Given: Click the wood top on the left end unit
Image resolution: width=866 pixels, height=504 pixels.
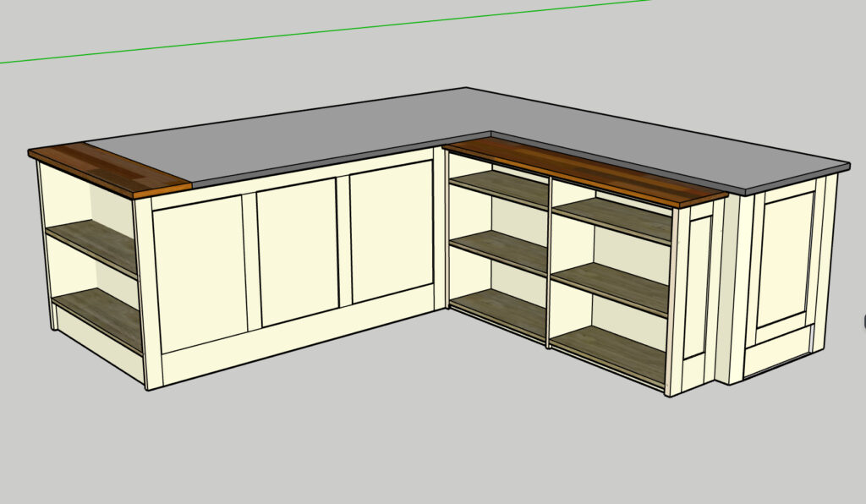Looking at the screenshot, I should click(110, 170).
